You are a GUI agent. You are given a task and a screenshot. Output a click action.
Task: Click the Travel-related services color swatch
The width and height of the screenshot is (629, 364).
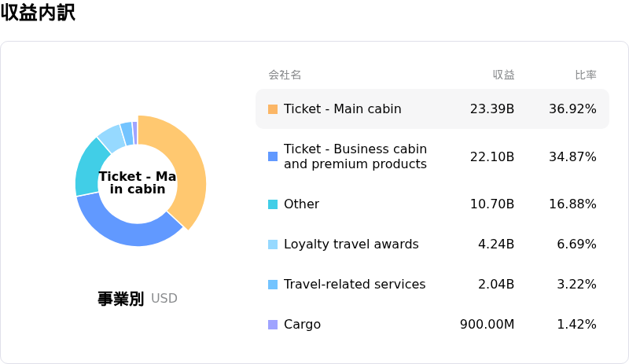pyautogui.click(x=273, y=285)
